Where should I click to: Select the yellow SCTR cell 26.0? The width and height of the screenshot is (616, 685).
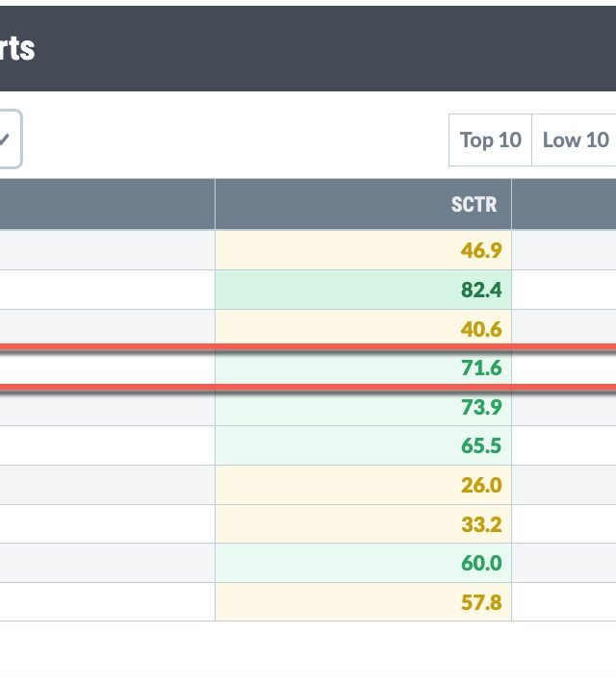pyautogui.click(x=480, y=485)
